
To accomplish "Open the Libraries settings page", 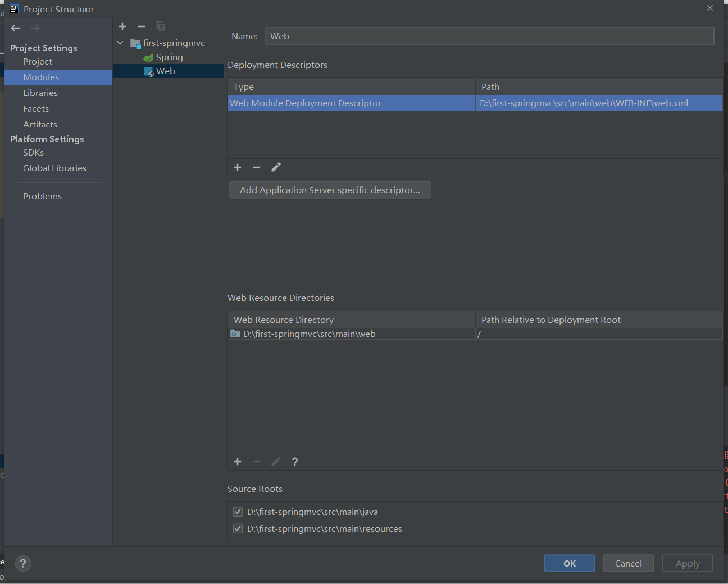I will coord(40,93).
